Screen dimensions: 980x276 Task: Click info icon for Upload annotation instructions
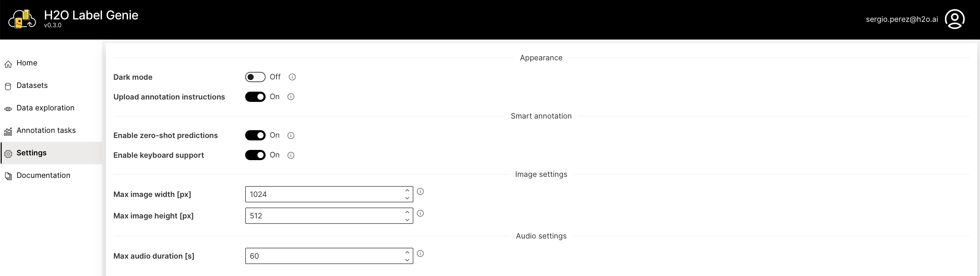coord(291,97)
